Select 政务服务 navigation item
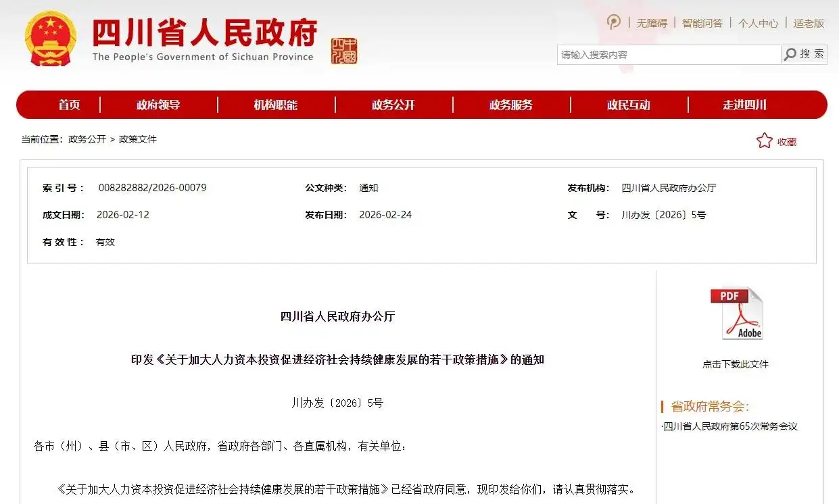This screenshot has width=839, height=504. click(x=511, y=105)
